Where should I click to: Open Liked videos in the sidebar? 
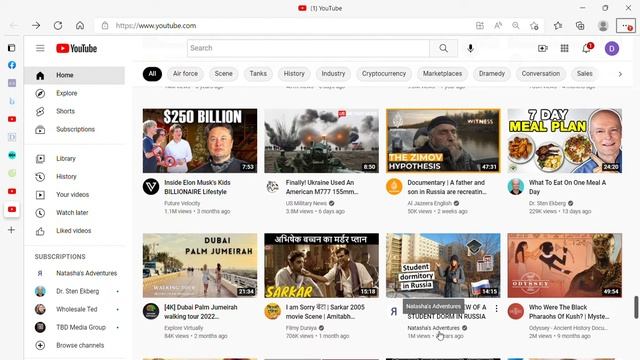(74, 231)
